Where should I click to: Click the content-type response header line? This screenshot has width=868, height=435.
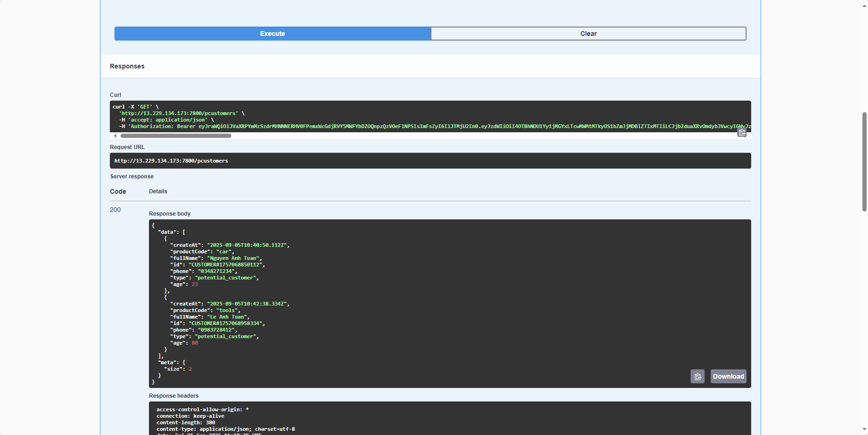225,429
